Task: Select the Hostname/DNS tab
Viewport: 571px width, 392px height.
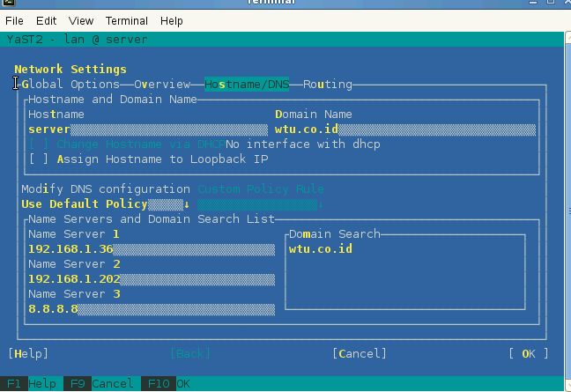Action: (x=247, y=85)
